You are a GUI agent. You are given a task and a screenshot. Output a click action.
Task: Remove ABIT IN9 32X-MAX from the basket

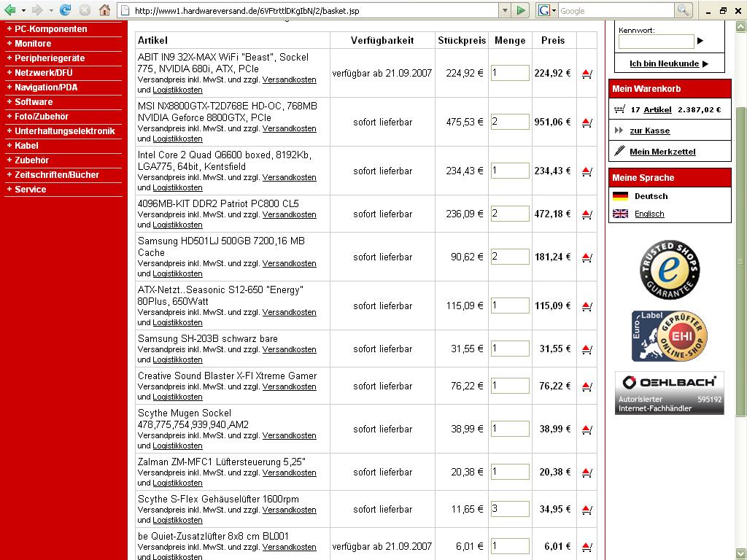587,74
